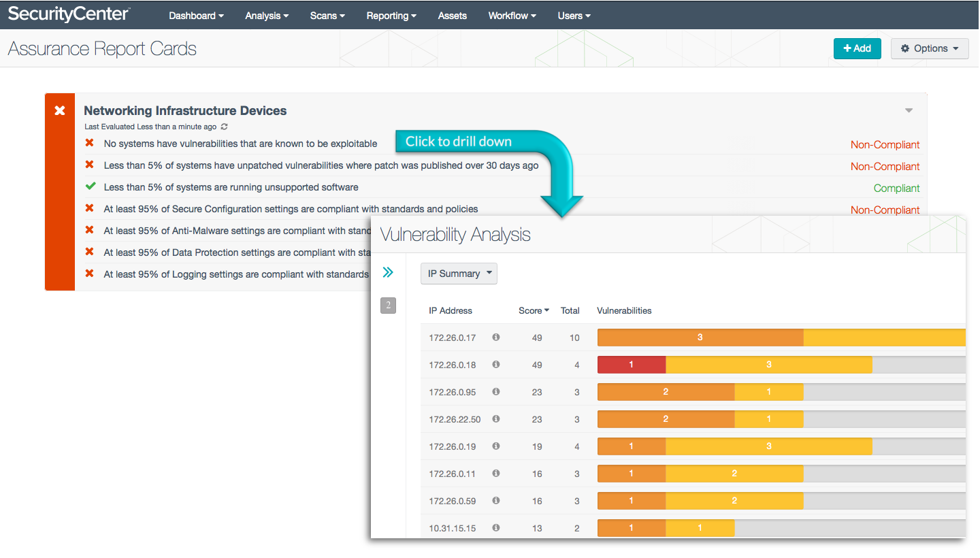Open the Users menu
Screen dimensions: 980x558
tap(574, 16)
